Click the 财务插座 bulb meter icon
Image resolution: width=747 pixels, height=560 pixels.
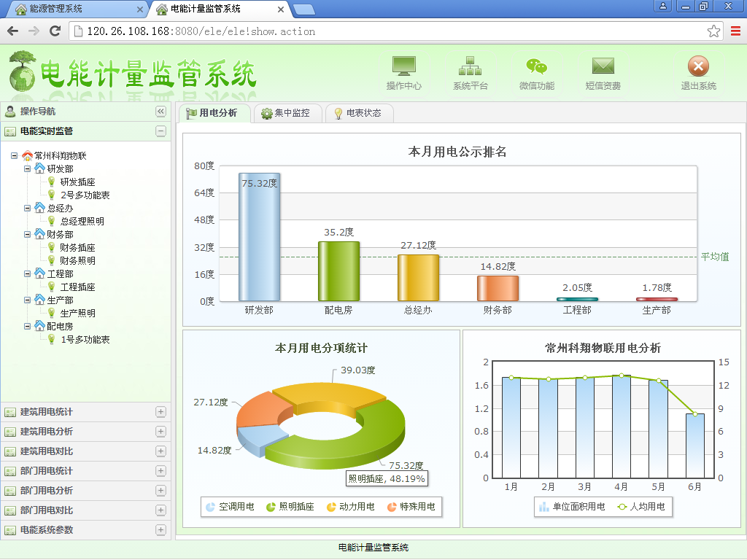[x=52, y=247]
